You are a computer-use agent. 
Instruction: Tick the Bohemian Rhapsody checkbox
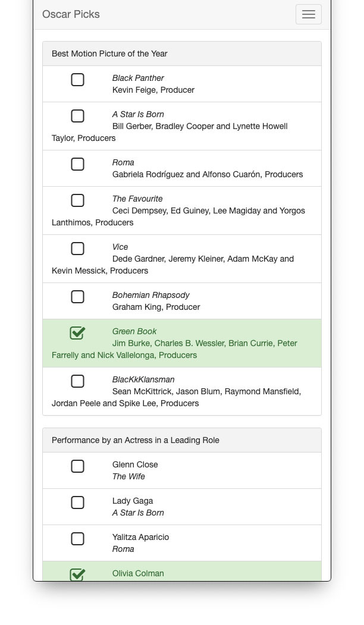pyautogui.click(x=77, y=297)
